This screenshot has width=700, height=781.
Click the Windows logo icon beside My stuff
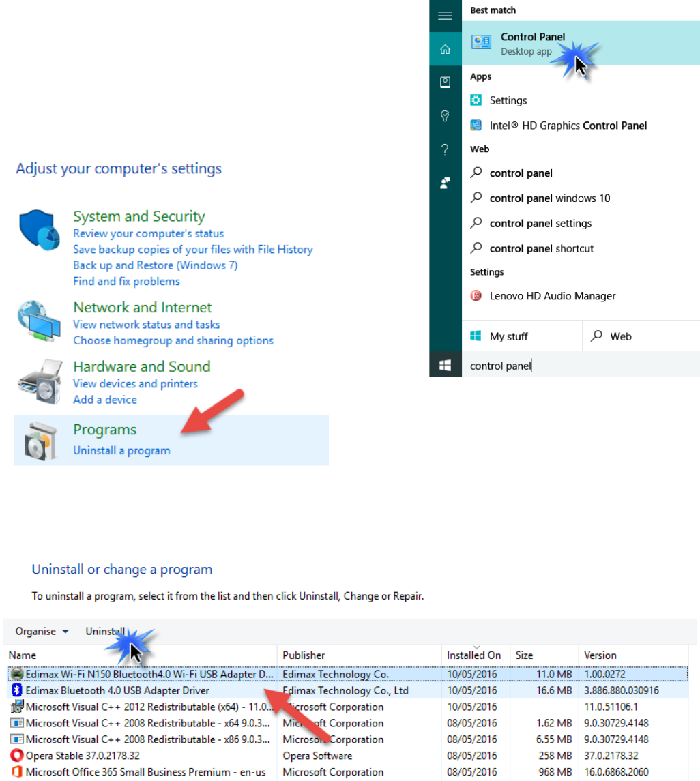[x=476, y=336]
